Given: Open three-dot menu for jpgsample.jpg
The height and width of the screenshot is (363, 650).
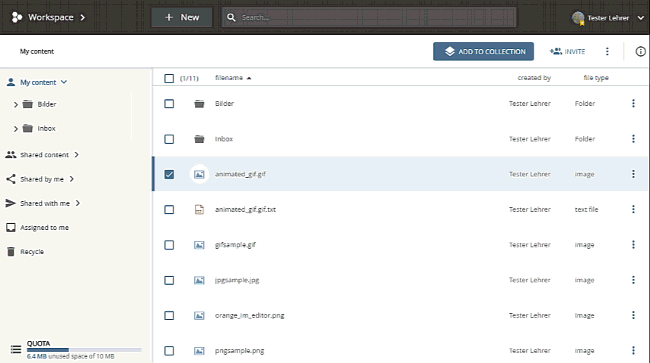Looking at the screenshot, I should click(633, 280).
